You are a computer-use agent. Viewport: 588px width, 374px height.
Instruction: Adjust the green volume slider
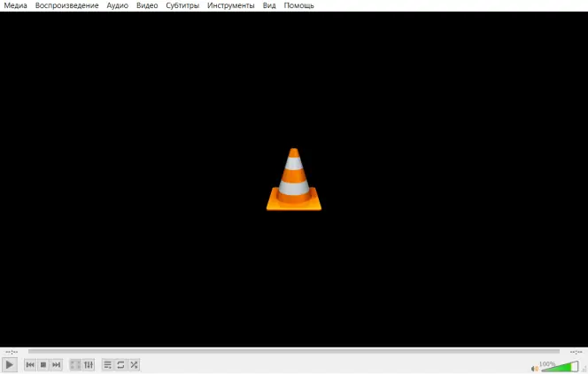point(560,367)
